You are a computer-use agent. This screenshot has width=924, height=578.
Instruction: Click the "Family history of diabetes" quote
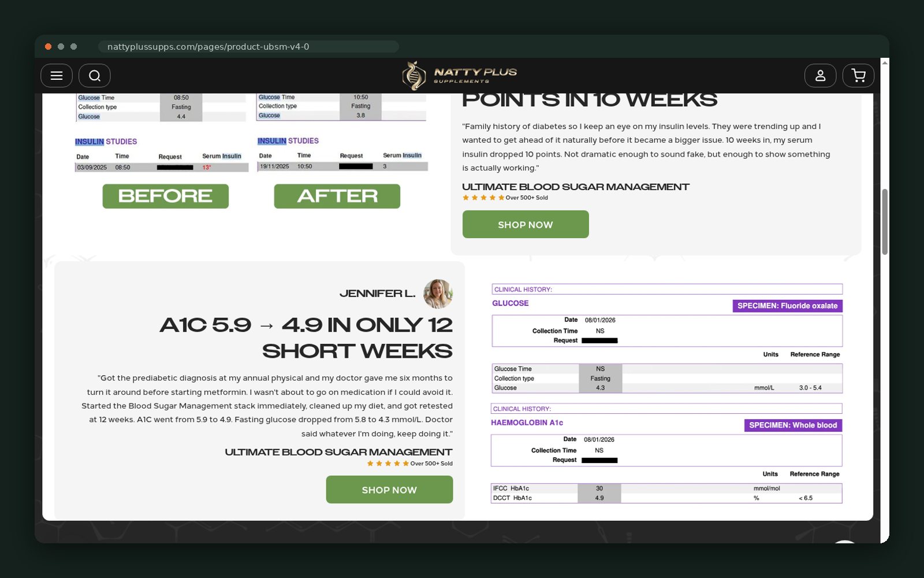coord(646,147)
